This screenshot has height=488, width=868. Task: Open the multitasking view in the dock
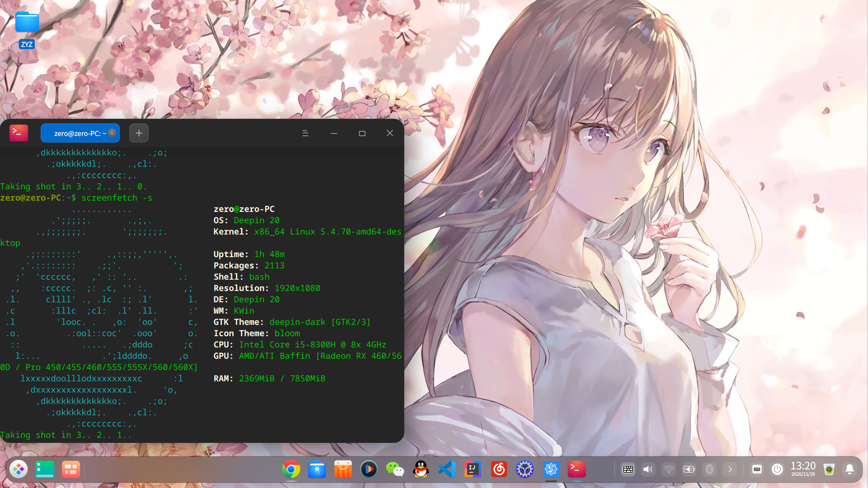tap(71, 469)
